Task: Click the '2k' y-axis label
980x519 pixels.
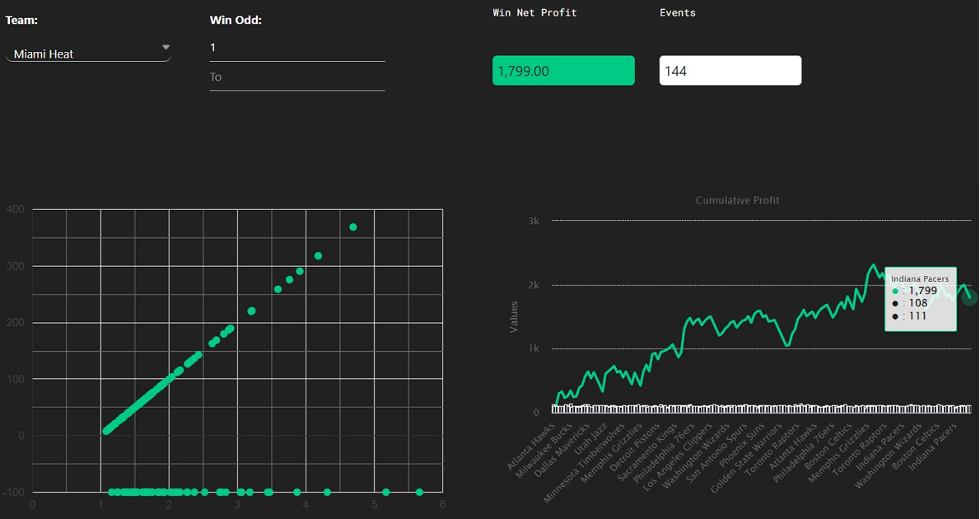Action: [534, 285]
